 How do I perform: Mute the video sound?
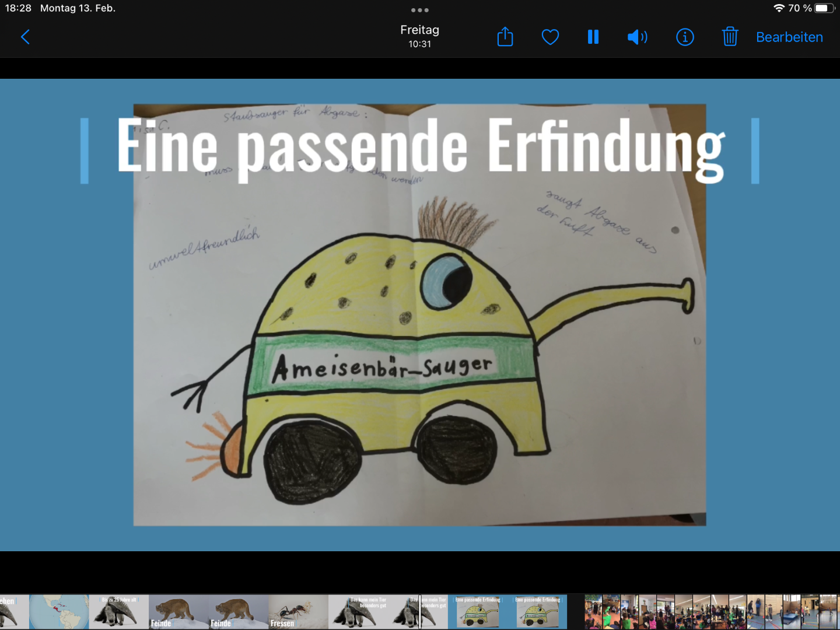pos(637,37)
